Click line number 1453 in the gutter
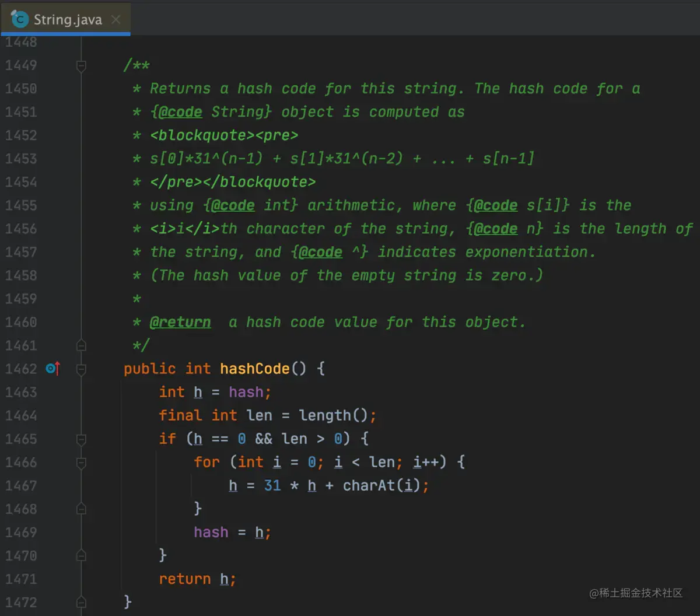This screenshot has height=616, width=700. (x=21, y=159)
